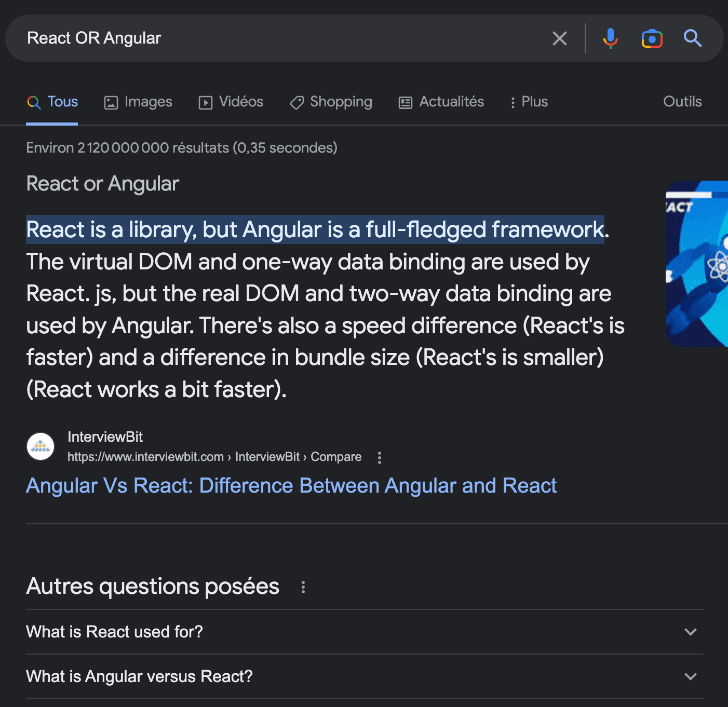Click the Autres questions posées heading
Viewport: 728px width, 707px height.
153,587
